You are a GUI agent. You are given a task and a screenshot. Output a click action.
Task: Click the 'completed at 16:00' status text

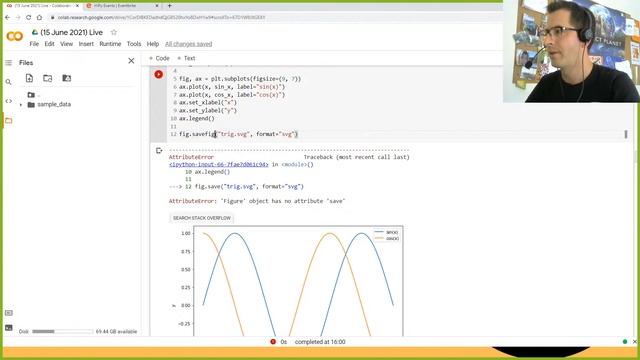(320, 342)
